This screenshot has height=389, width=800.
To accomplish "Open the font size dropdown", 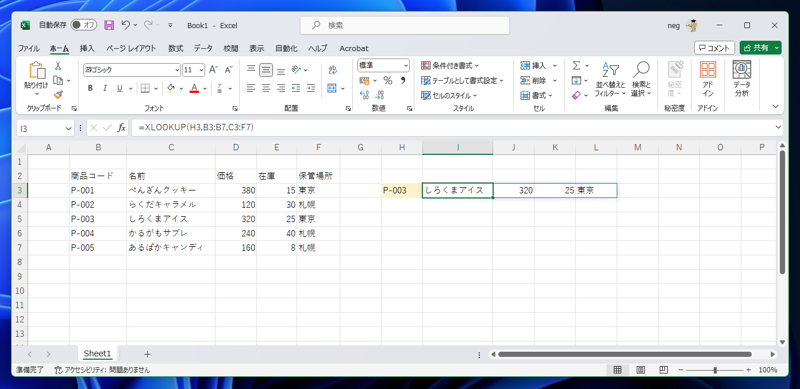I will coord(201,70).
